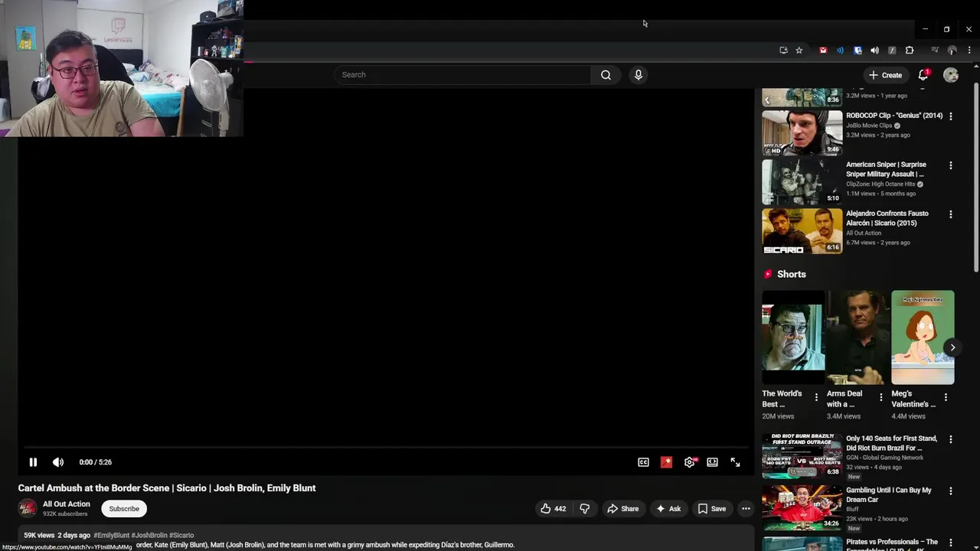
Task: Open the ROBOCOP Clip "Genius" thumbnail
Action: click(802, 133)
